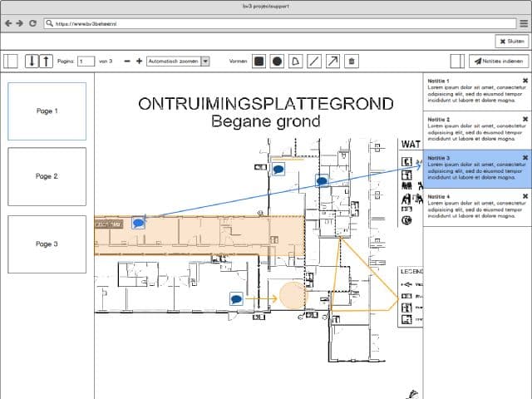
Task: Open the Page 2 thumbnail
Action: click(x=47, y=176)
